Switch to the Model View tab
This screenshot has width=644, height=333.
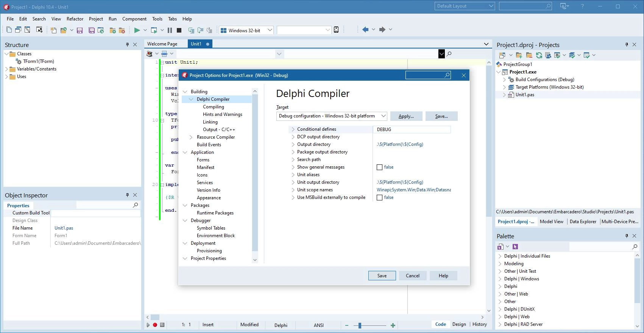point(552,222)
